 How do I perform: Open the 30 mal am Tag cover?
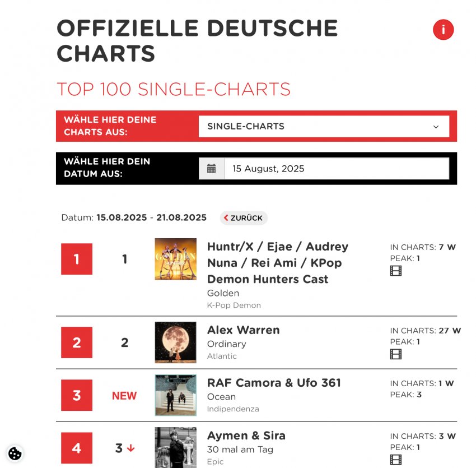click(x=175, y=447)
